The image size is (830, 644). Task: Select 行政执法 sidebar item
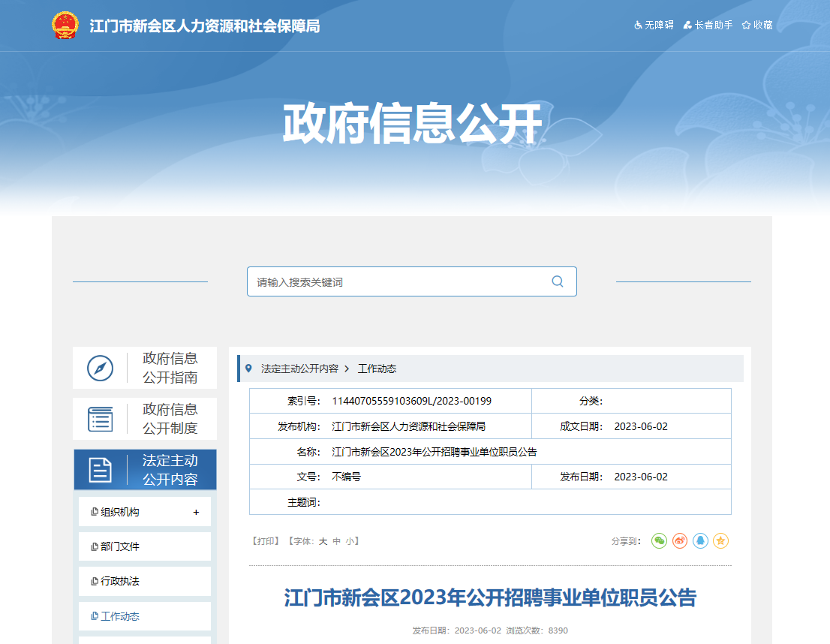120,582
